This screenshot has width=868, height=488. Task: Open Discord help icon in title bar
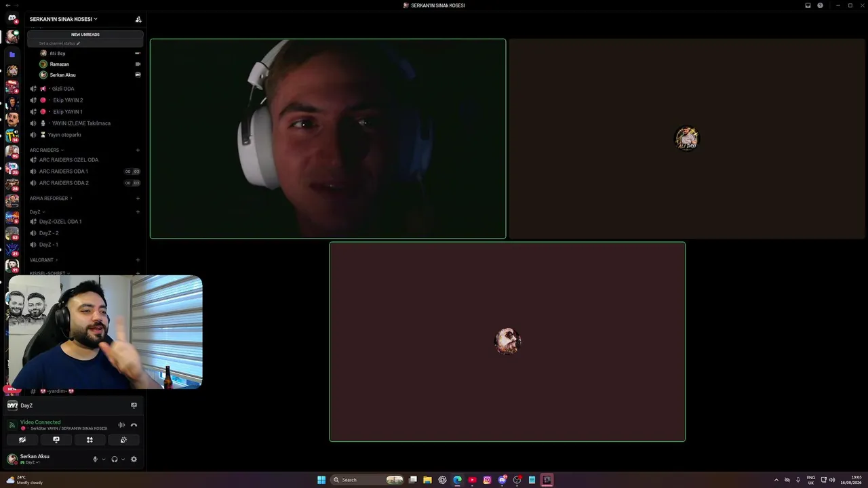coord(820,5)
